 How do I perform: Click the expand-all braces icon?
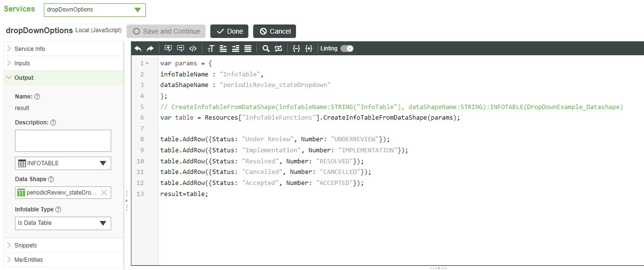coord(309,49)
